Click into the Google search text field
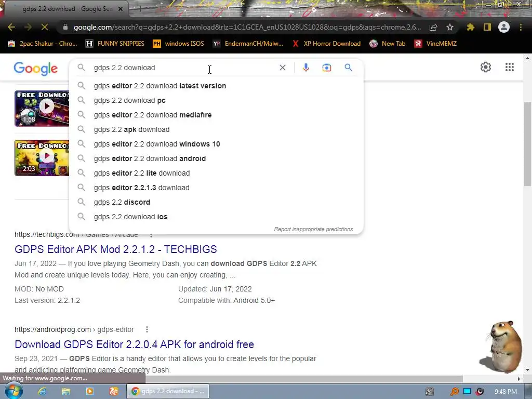 coord(183,68)
